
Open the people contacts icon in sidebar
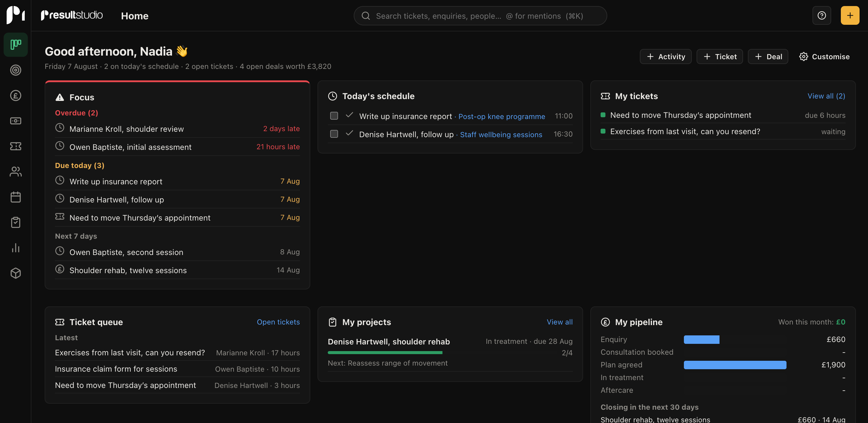click(15, 172)
